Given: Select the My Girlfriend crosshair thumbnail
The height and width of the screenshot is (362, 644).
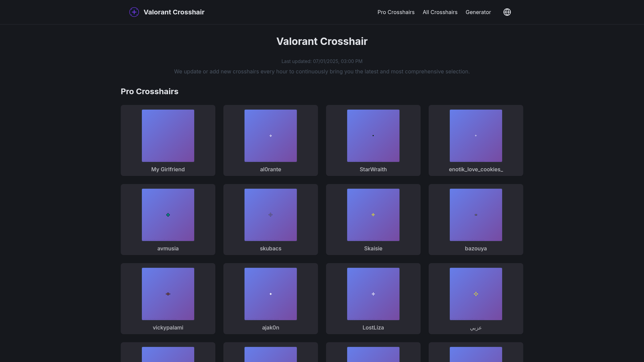Looking at the screenshot, I should [x=168, y=136].
